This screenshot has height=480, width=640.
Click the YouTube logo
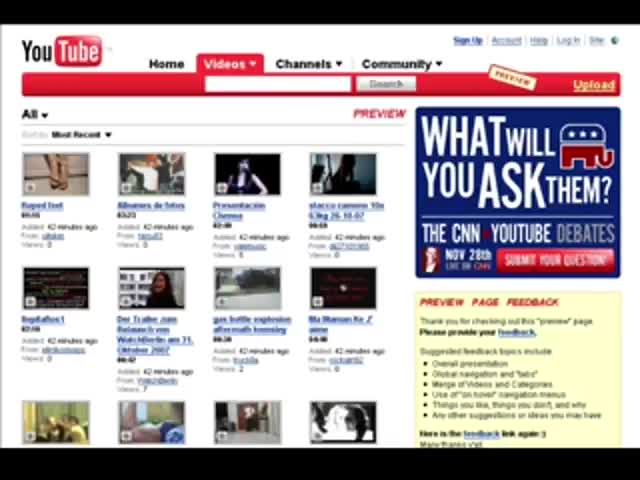[x=62, y=51]
